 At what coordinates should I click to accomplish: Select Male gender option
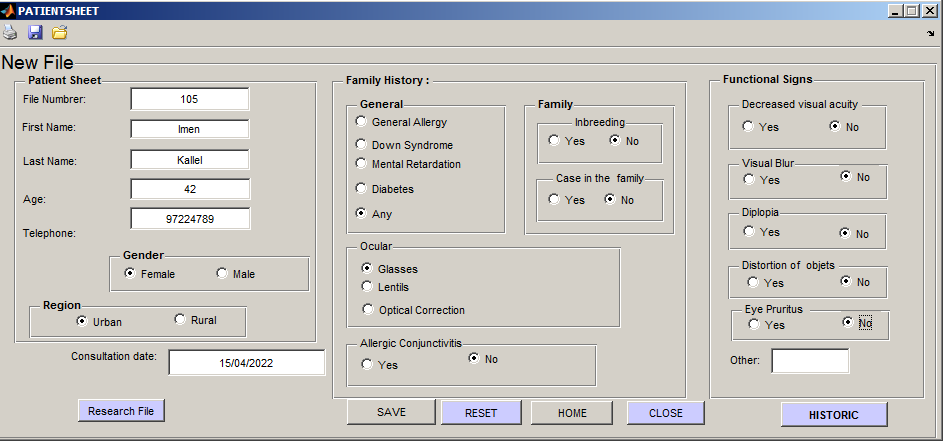click(222, 273)
